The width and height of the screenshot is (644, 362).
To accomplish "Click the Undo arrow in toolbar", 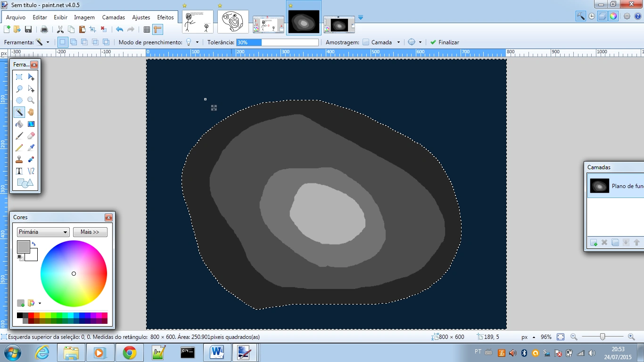I will 120,29.
